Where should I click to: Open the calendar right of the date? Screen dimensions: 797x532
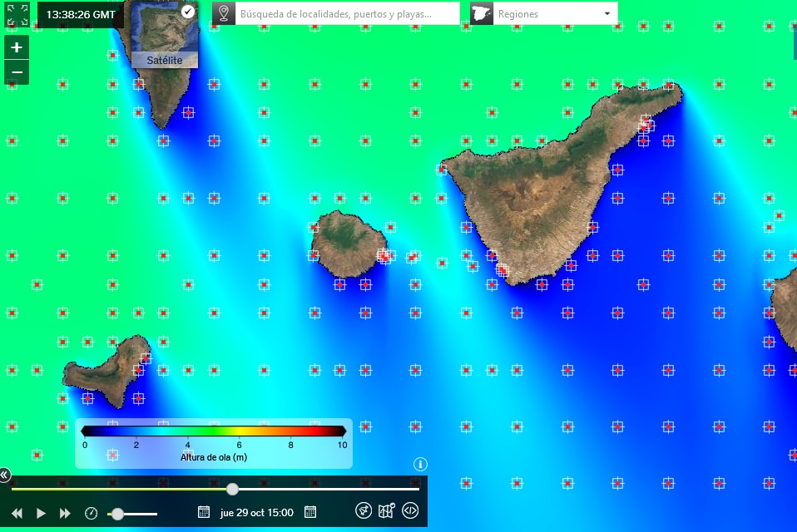click(310, 512)
